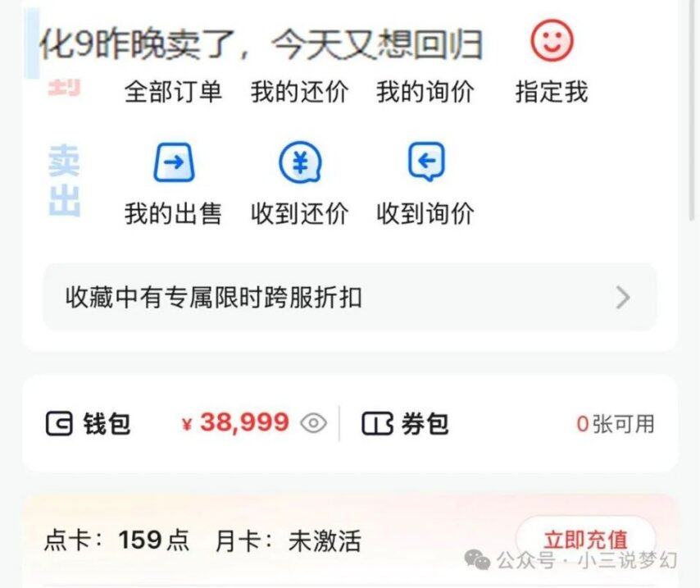The width and height of the screenshot is (700, 588).
Task: Tap 月卡: 未激活 status text
Action: [x=288, y=540]
